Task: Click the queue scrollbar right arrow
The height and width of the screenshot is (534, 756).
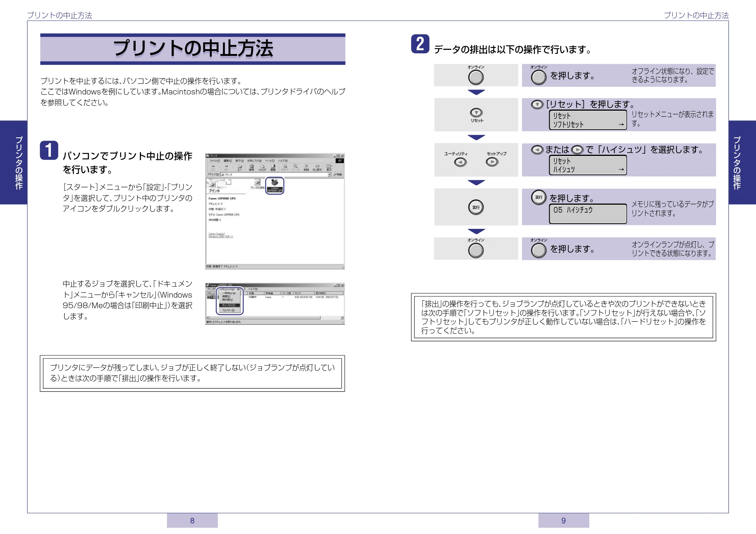Action: click(342, 318)
